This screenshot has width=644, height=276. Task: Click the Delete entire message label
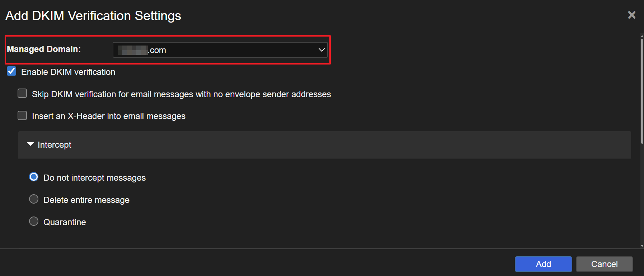click(x=86, y=200)
